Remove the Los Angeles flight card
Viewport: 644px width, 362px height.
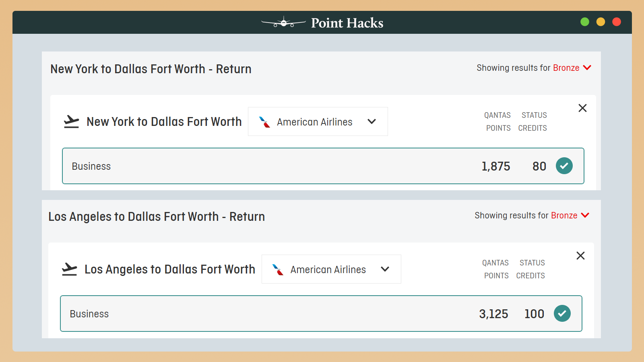coord(580,255)
